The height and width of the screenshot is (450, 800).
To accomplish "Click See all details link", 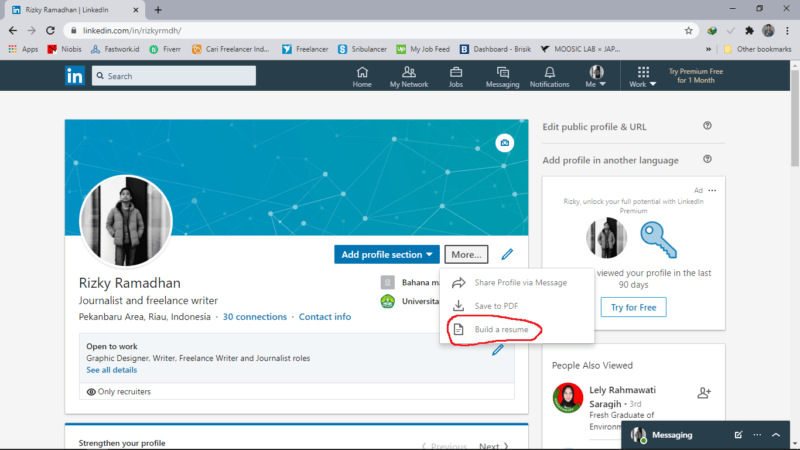I will (111, 370).
